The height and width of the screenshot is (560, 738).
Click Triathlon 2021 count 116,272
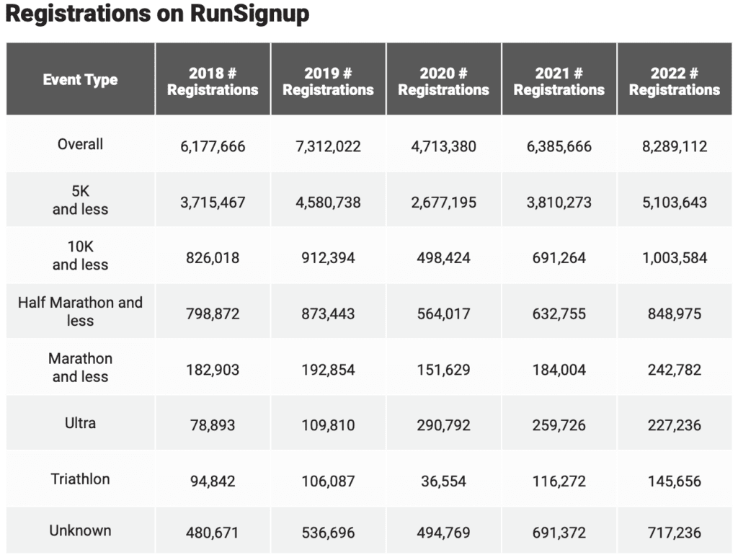pyautogui.click(x=559, y=481)
